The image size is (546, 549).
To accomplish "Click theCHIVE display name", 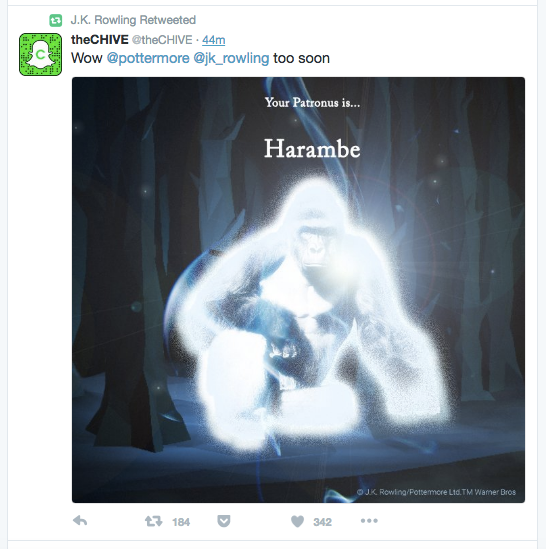I will click(x=99, y=40).
